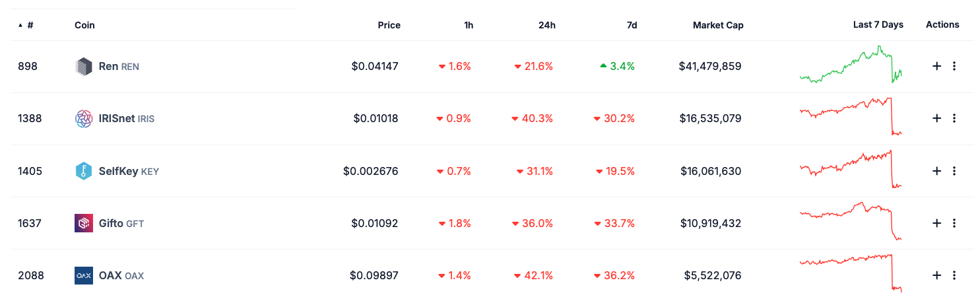This screenshot has width=980, height=301.
Task: Sort by the Market Cap header
Action: tap(717, 25)
